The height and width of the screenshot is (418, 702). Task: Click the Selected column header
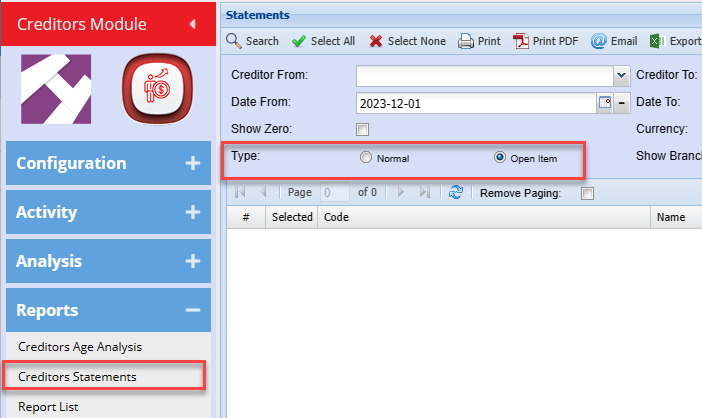[292, 217]
